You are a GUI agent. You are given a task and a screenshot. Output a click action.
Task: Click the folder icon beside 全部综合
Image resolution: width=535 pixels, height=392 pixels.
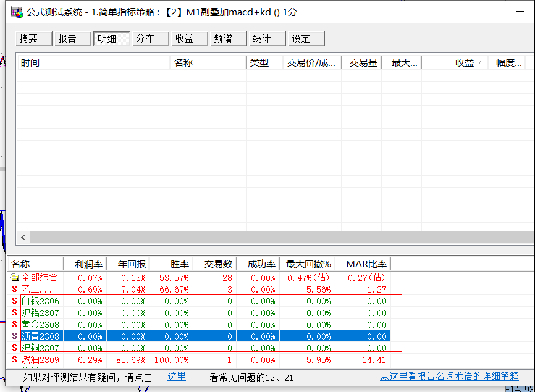click(x=15, y=278)
